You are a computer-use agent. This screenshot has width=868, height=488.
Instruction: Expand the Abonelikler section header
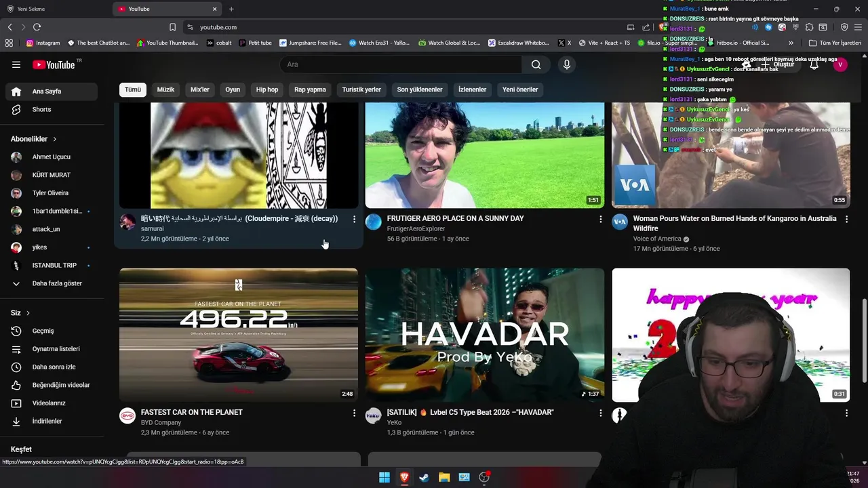coord(34,139)
